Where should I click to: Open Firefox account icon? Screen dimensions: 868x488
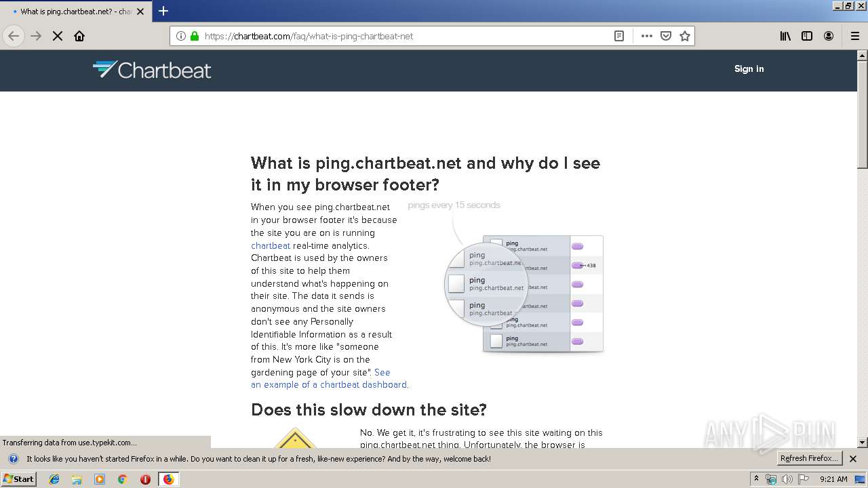pos(829,36)
